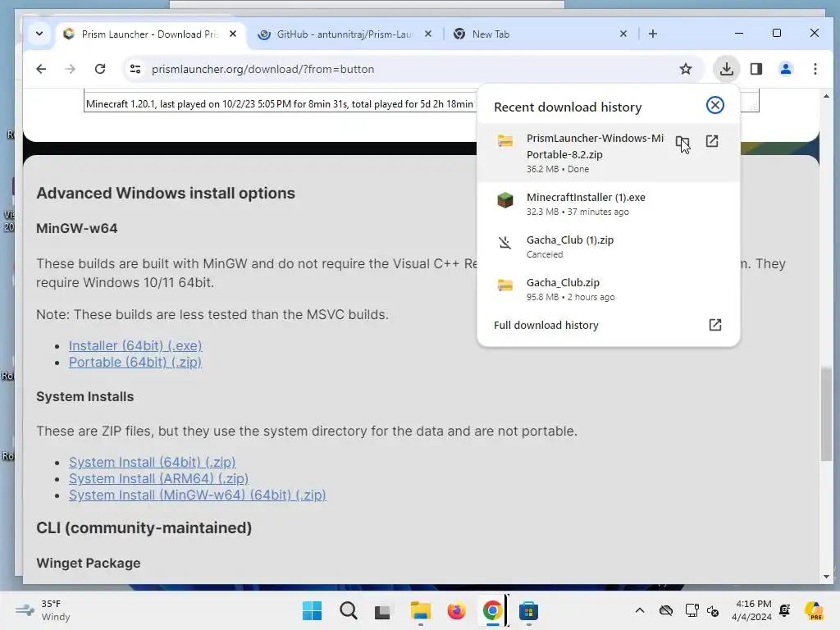Image resolution: width=840 pixels, height=630 pixels.
Task: Click the Chrome taskbar icon
Action: pyautogui.click(x=492, y=610)
